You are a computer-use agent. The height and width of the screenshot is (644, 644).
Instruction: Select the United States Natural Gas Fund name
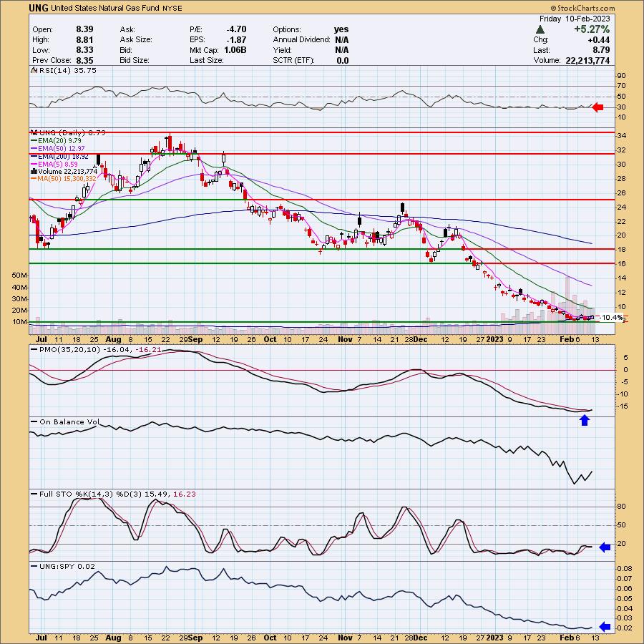coord(104,8)
